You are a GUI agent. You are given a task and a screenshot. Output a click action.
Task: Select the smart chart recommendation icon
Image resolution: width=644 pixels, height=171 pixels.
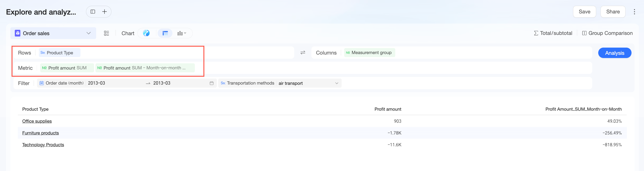tap(146, 33)
